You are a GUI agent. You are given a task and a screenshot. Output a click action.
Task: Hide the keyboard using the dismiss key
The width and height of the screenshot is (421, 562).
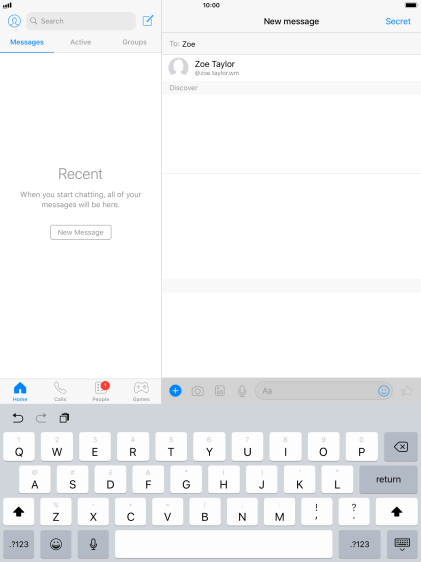click(402, 544)
